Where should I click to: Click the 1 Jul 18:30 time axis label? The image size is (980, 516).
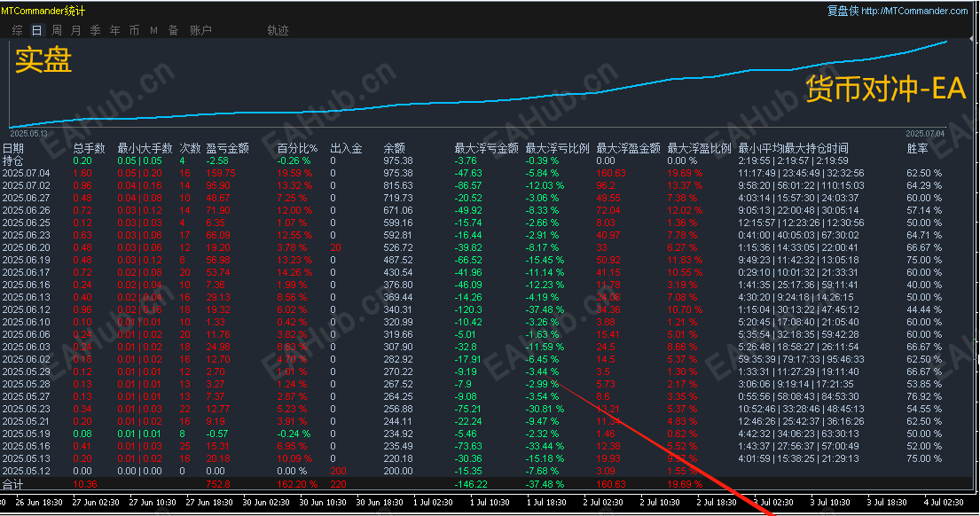click(x=545, y=502)
